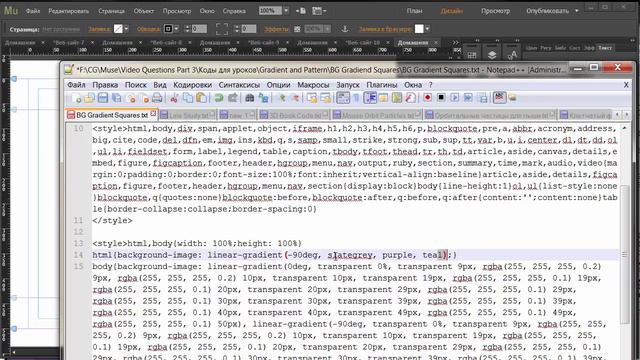Click the Заливка fill color swatch
640x360 pixels.
pyautogui.click(x=118, y=29)
